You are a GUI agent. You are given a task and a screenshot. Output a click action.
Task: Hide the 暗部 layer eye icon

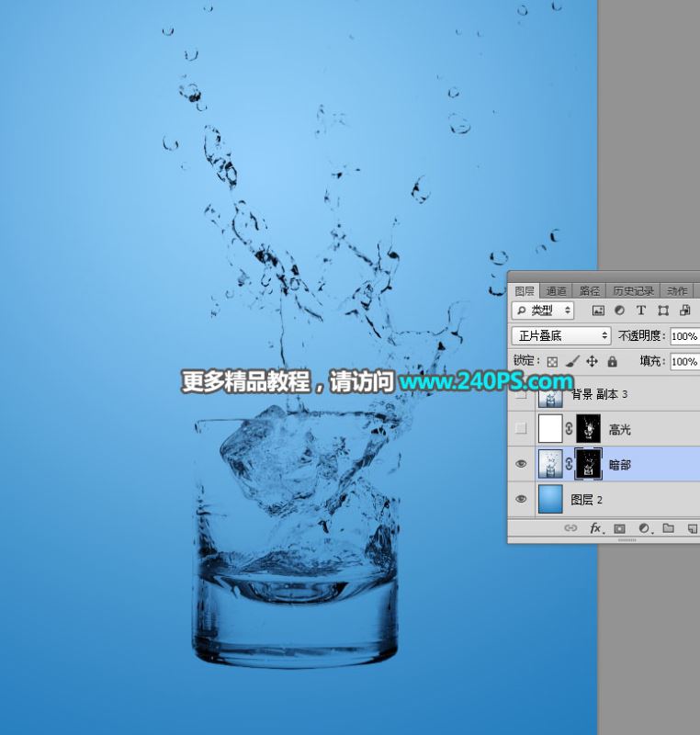point(521,464)
